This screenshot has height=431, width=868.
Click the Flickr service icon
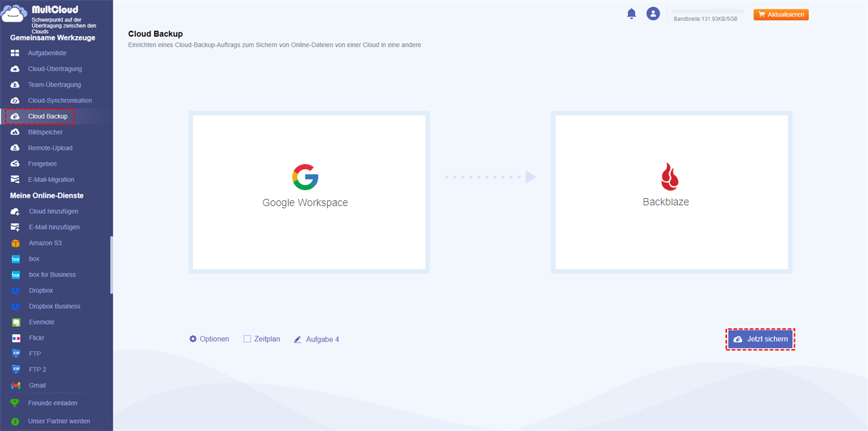pyautogui.click(x=15, y=338)
